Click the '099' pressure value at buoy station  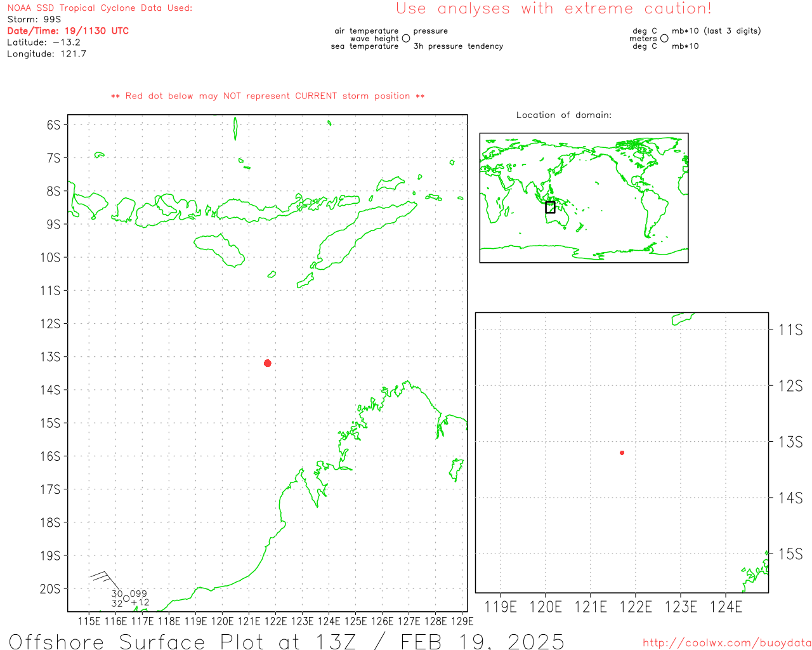coord(138,594)
